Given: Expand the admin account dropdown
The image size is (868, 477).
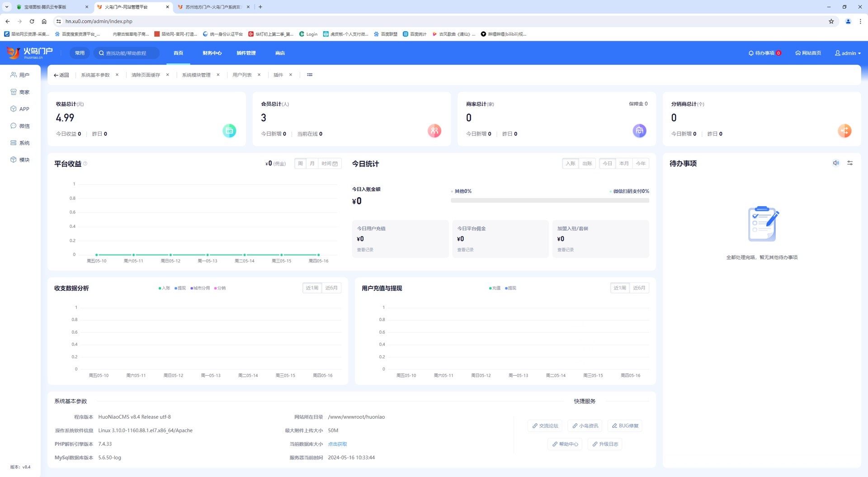Looking at the screenshot, I should 848,53.
